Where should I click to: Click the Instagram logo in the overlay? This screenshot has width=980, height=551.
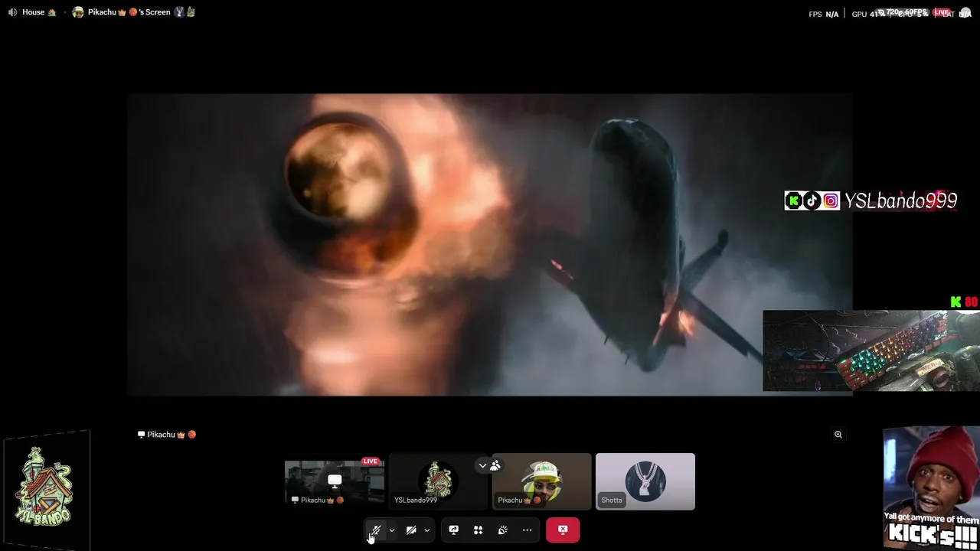click(x=831, y=201)
